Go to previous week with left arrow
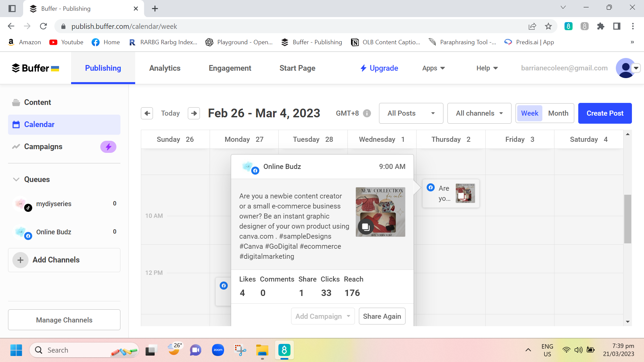This screenshot has width=644, height=362. (147, 113)
